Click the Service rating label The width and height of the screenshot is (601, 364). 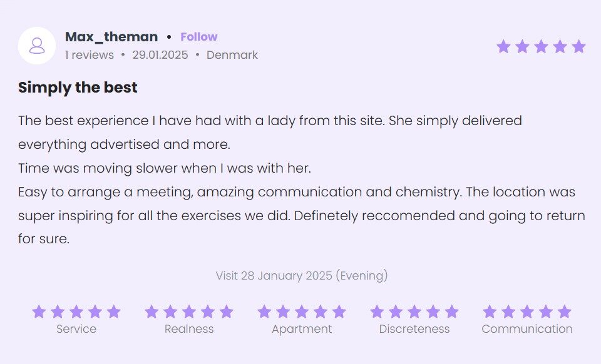coord(76,329)
